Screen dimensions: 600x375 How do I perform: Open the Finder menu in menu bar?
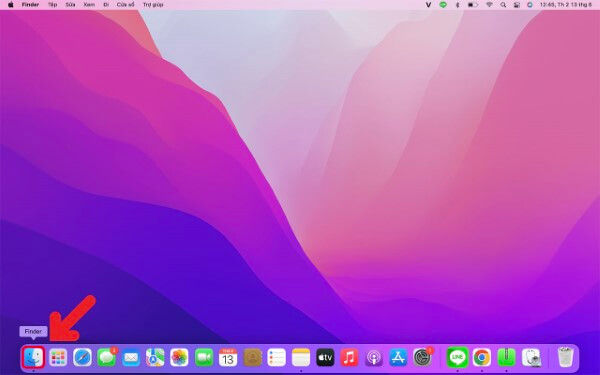30,5
